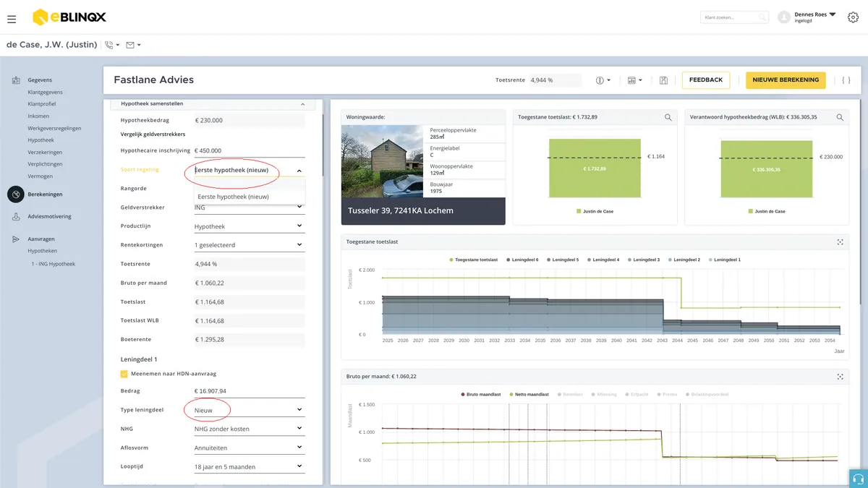This screenshot has height=488, width=868.
Task: Open the Productlijn dropdown
Action: tap(248, 226)
